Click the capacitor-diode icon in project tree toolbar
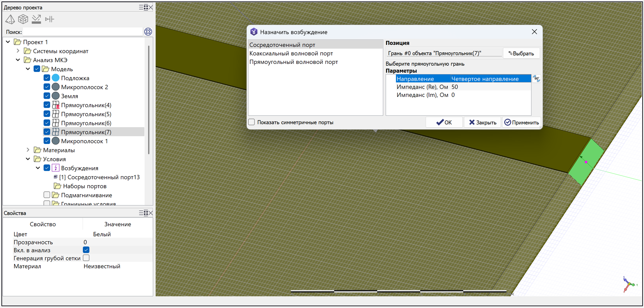 coord(49,19)
